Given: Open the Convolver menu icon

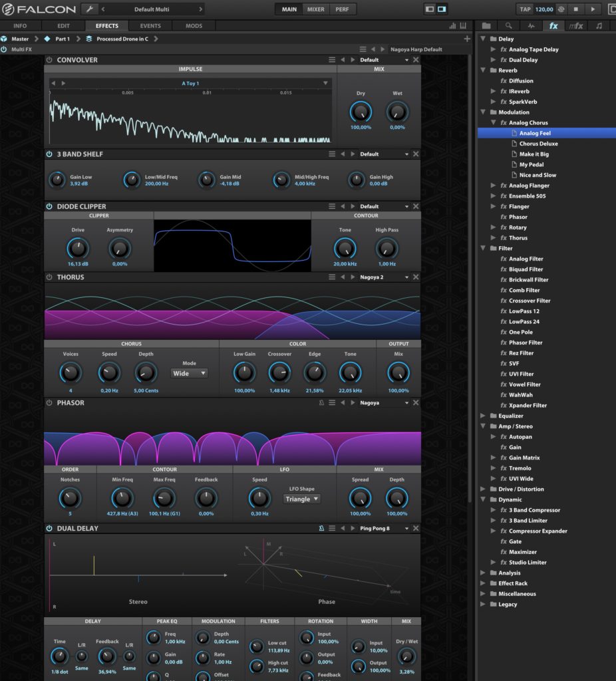Looking at the screenshot, I should [332, 59].
